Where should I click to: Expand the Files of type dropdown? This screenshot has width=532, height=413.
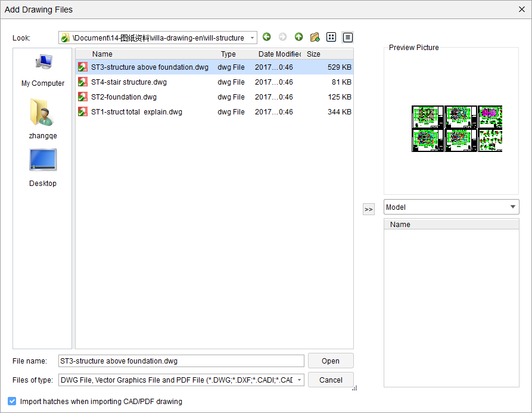click(x=299, y=380)
